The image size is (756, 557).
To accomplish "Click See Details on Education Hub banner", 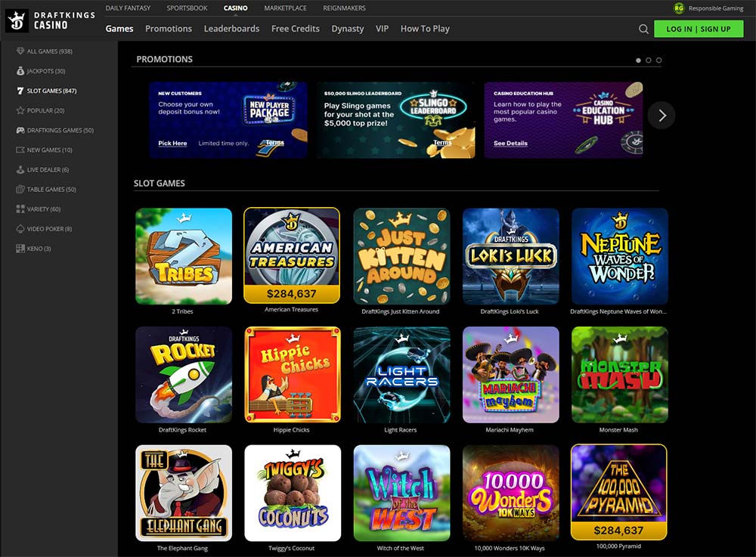I will pyautogui.click(x=510, y=143).
